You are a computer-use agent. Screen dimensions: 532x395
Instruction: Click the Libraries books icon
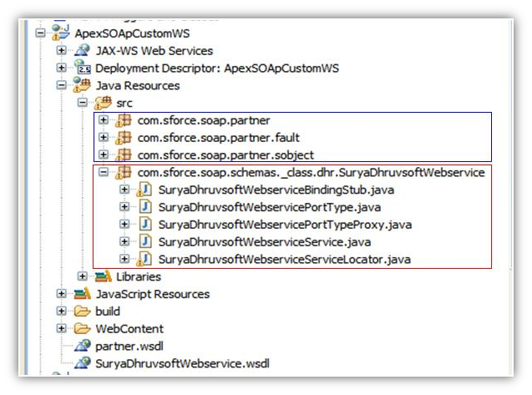104,276
